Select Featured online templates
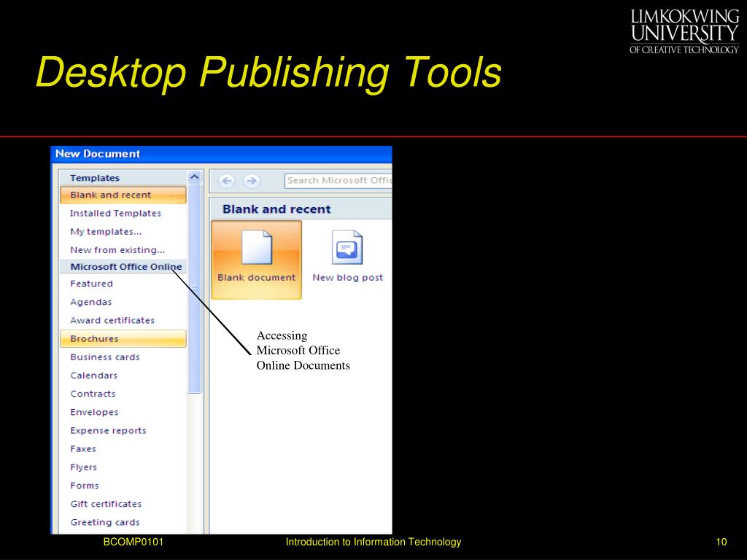This screenshot has width=747, height=560. point(91,284)
